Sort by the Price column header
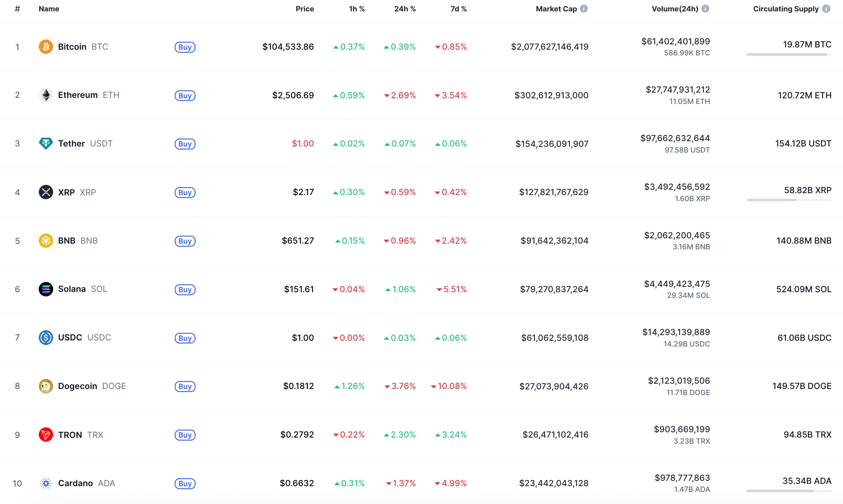Viewport: 843px width, 504px height. point(305,9)
